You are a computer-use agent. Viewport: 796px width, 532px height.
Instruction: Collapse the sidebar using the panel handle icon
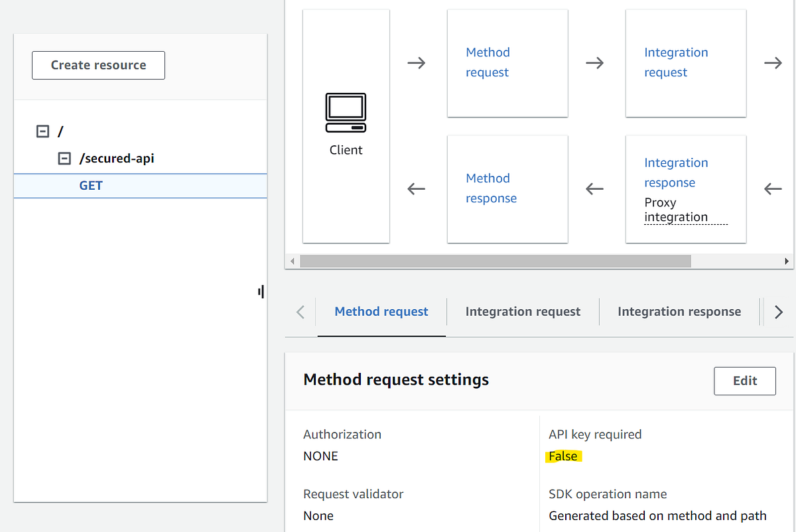(260, 291)
